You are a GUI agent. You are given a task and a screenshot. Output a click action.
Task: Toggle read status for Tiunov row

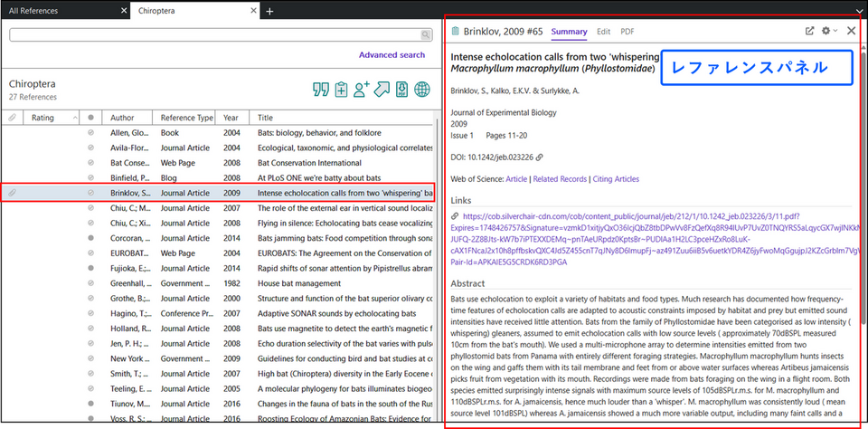(x=90, y=404)
